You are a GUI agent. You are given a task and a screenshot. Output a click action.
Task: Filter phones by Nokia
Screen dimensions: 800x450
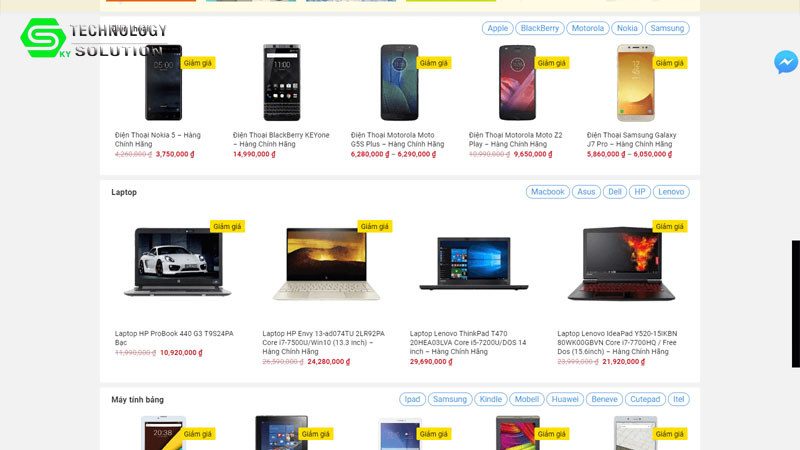627,28
